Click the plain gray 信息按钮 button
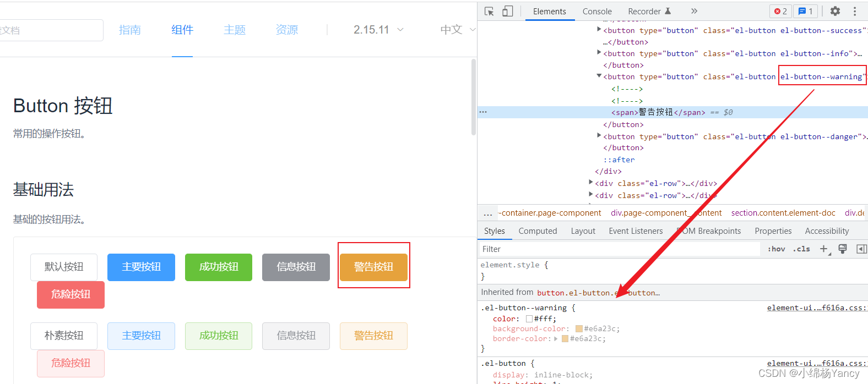The image size is (868, 384). (x=296, y=336)
